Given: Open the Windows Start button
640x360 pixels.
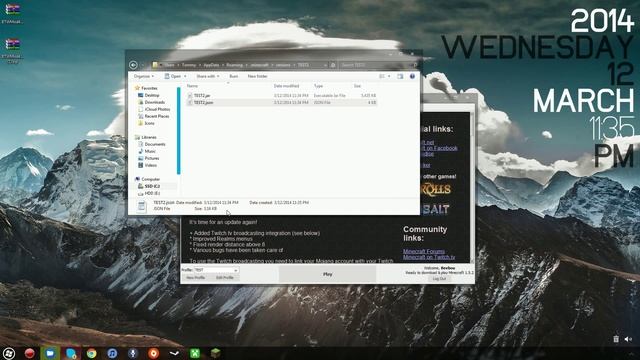Looking at the screenshot, I should click(x=9, y=353).
